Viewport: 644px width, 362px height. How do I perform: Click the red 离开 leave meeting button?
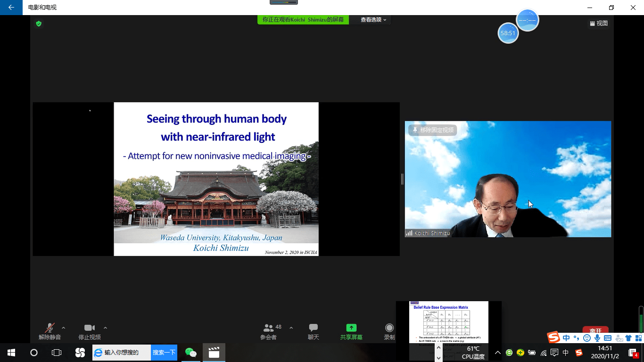click(595, 330)
